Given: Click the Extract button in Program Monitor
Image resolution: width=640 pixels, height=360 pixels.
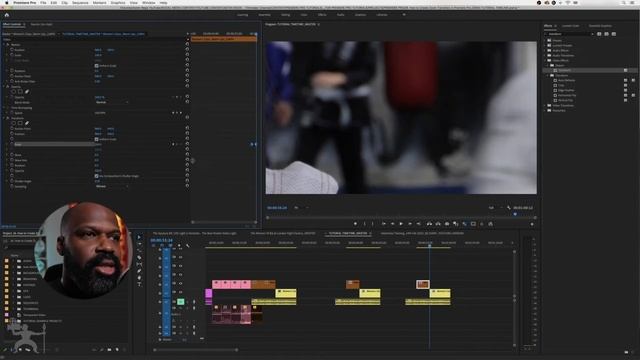Looking at the screenshot, I should [x=438, y=224].
